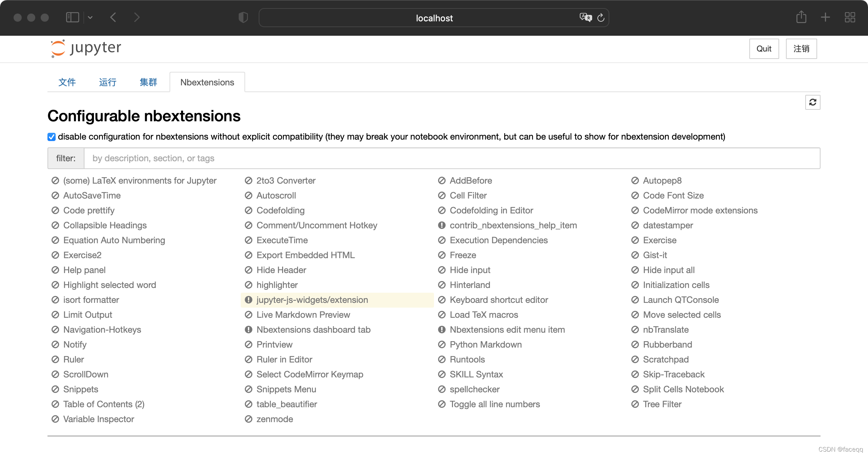Image resolution: width=868 pixels, height=456 pixels.
Task: Open the Toggle all line numbers extension
Action: point(495,404)
